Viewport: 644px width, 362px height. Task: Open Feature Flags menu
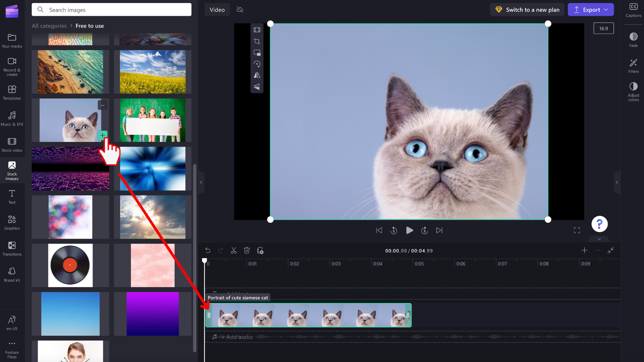[x=12, y=350]
